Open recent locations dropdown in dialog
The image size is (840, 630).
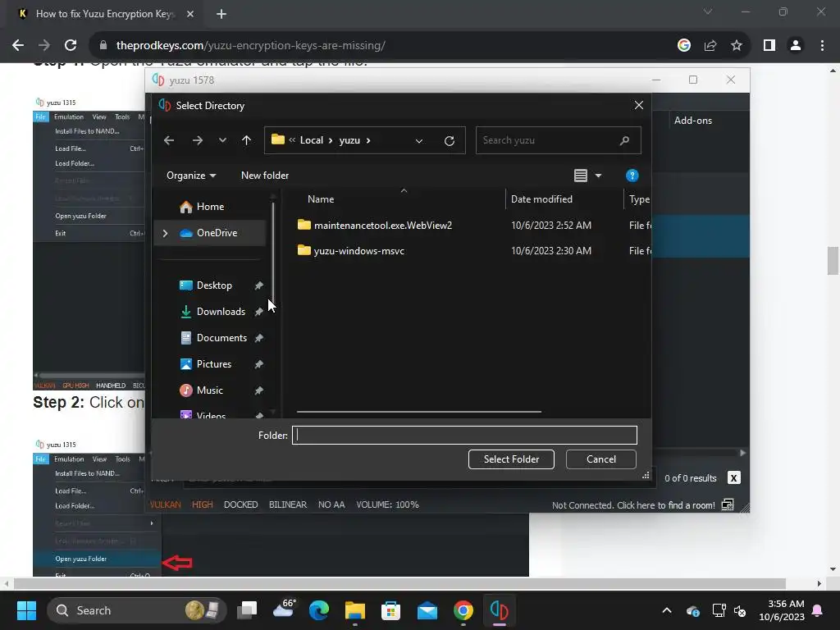point(222,140)
